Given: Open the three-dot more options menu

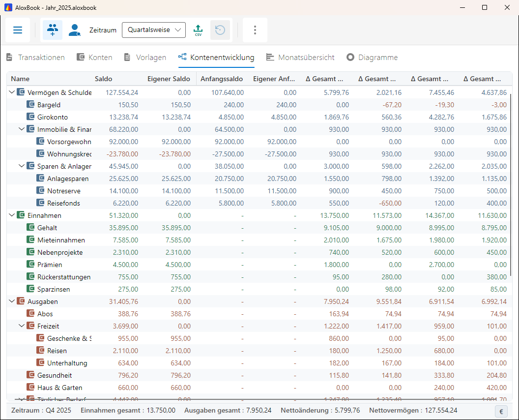Looking at the screenshot, I should pos(255,30).
